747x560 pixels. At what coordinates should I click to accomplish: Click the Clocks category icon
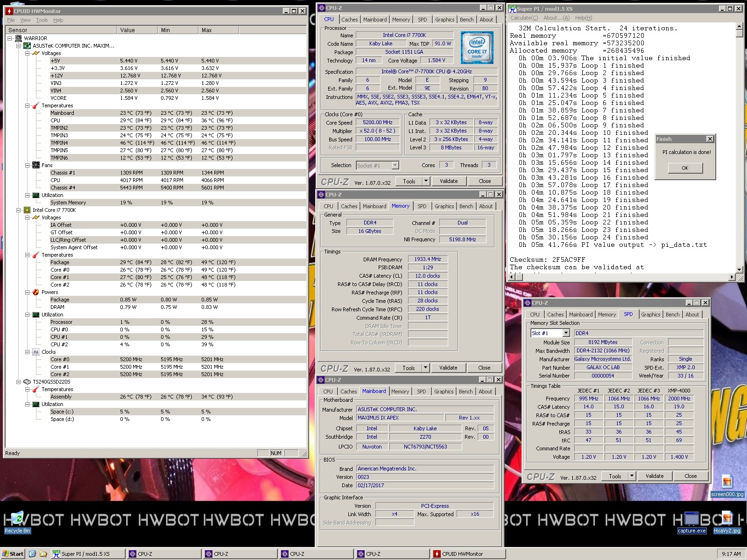36,352
